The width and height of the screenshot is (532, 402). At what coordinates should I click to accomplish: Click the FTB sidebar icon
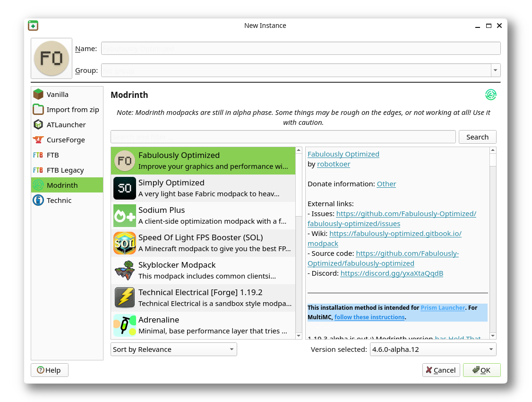coord(38,155)
